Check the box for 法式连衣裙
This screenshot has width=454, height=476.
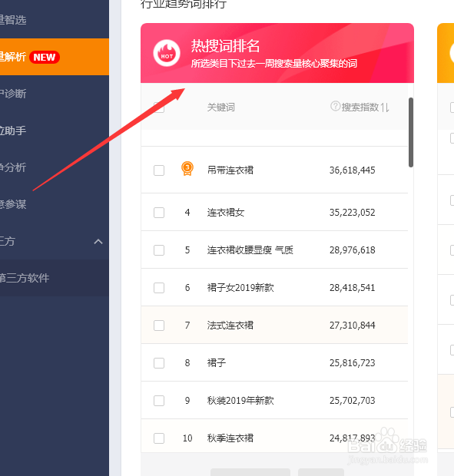tap(159, 326)
